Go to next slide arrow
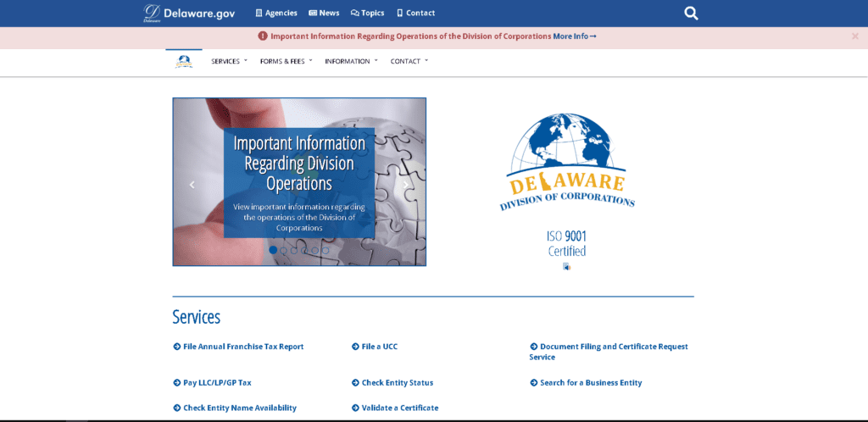 tap(406, 185)
